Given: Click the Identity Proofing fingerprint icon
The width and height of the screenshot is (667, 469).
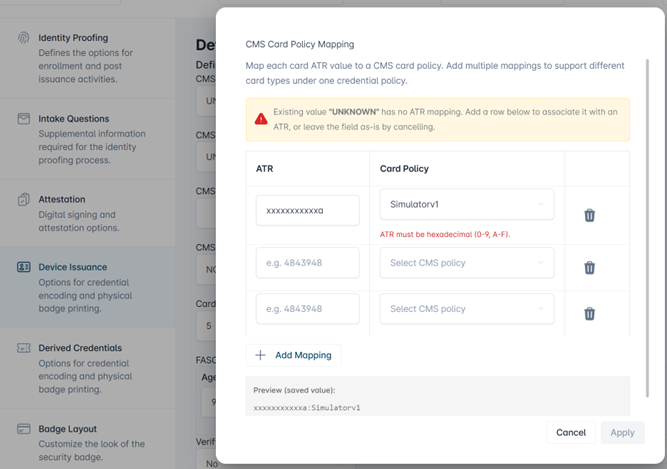Looking at the screenshot, I should 23,37.
